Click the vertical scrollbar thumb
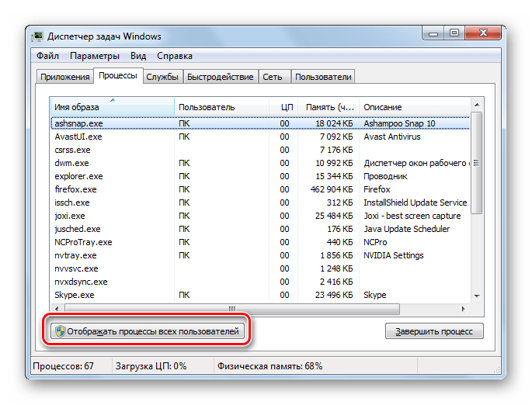The width and height of the screenshot is (532, 405). point(477,163)
